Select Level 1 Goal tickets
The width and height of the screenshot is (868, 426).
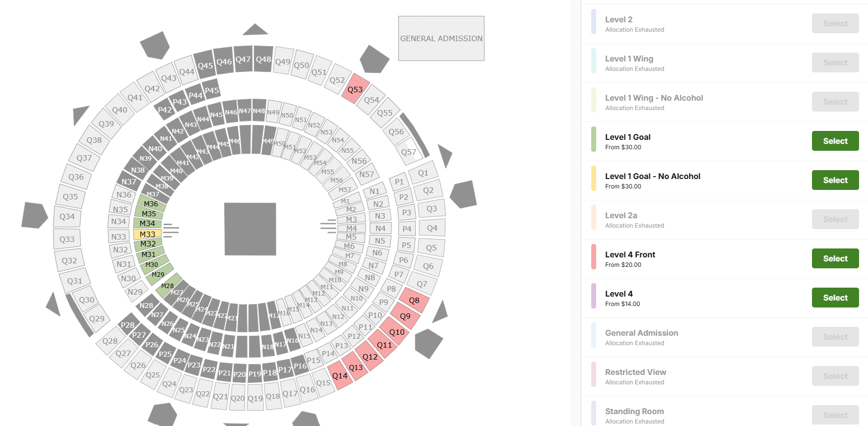tap(835, 141)
